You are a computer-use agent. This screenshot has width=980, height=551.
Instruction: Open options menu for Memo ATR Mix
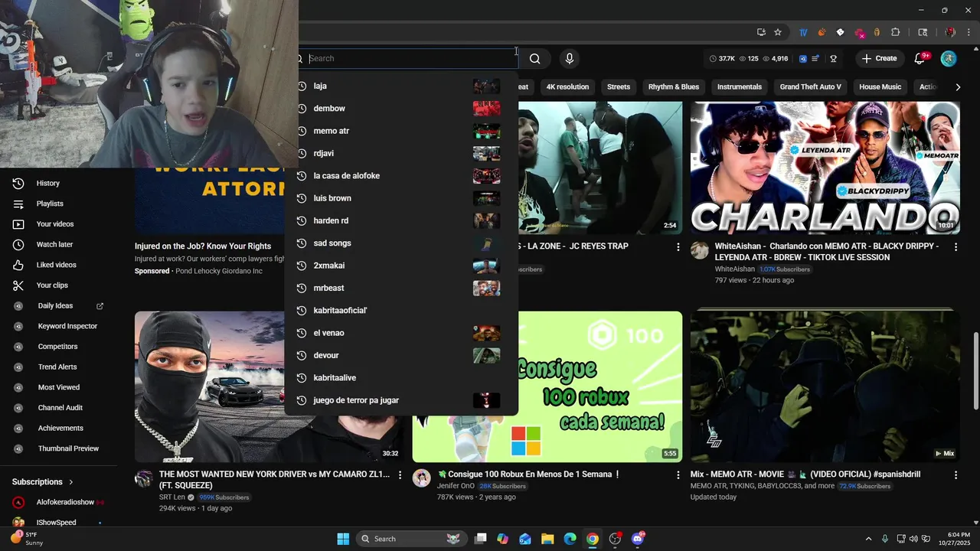[955, 475]
